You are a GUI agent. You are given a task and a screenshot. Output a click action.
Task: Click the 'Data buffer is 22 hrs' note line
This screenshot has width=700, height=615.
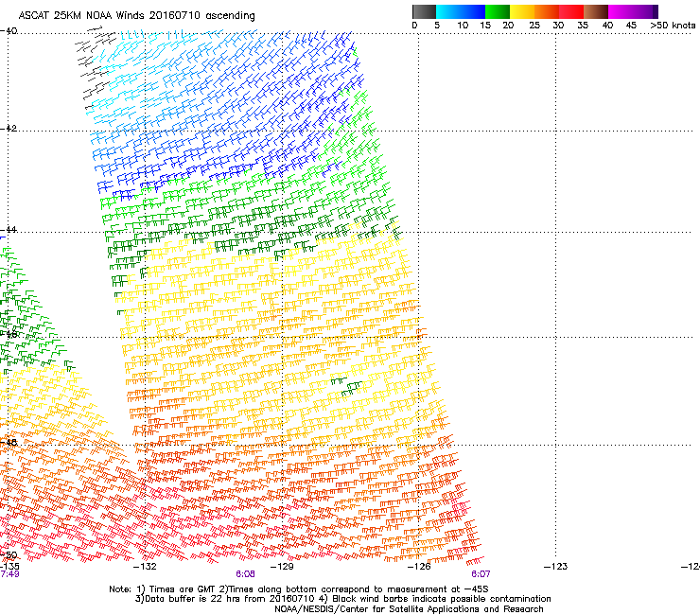tap(342, 599)
